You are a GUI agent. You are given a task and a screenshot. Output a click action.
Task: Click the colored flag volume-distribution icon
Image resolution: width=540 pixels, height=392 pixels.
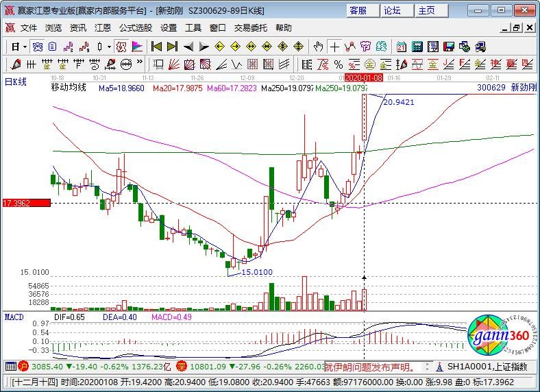137,47
